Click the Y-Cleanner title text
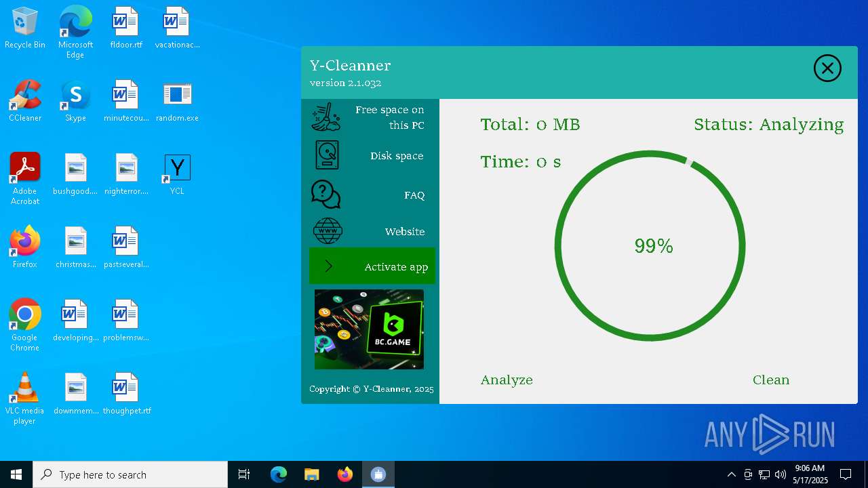Viewport: 868px width, 488px height. pyautogui.click(x=351, y=66)
